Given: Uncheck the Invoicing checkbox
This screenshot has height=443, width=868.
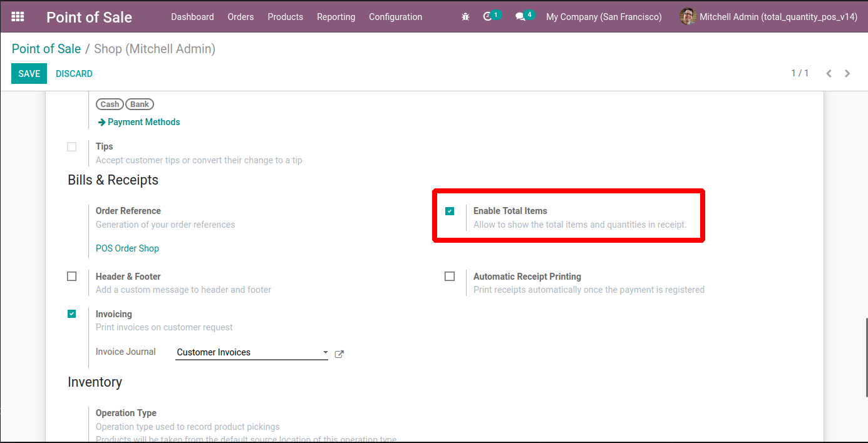Looking at the screenshot, I should tap(72, 314).
